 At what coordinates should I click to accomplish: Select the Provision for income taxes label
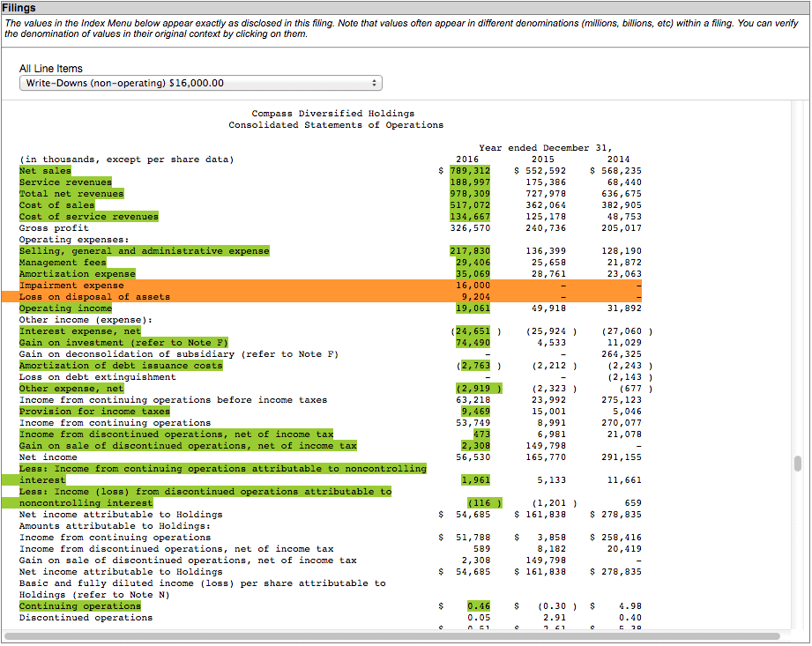click(x=94, y=412)
